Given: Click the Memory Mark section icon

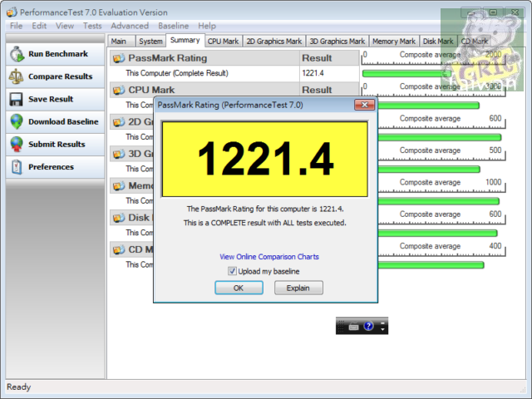Looking at the screenshot, I should coord(119,185).
